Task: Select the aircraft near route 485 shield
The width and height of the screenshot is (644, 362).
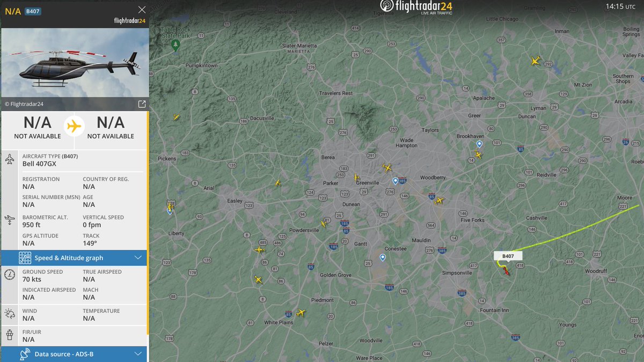Action: click(259, 249)
